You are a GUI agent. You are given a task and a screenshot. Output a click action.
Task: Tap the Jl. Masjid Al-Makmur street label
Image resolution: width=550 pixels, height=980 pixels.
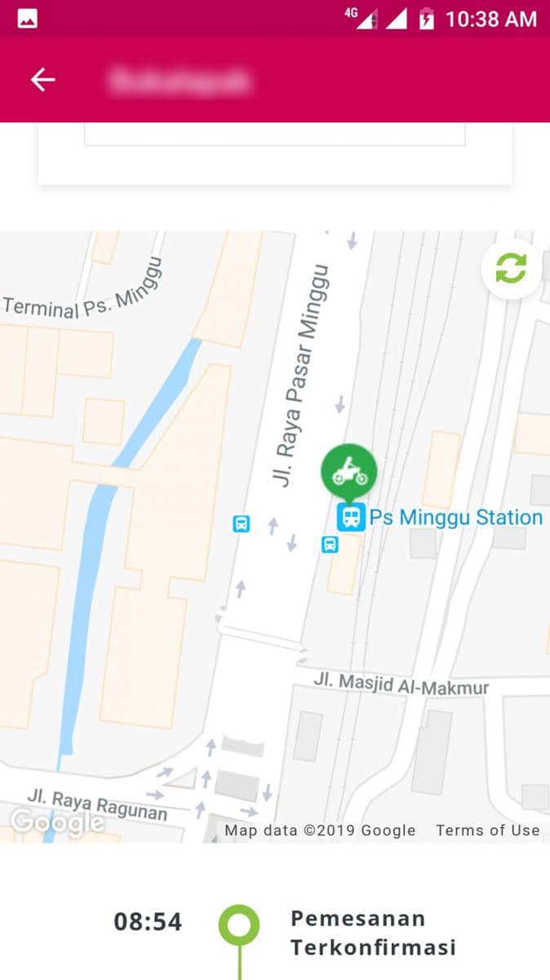(x=401, y=684)
